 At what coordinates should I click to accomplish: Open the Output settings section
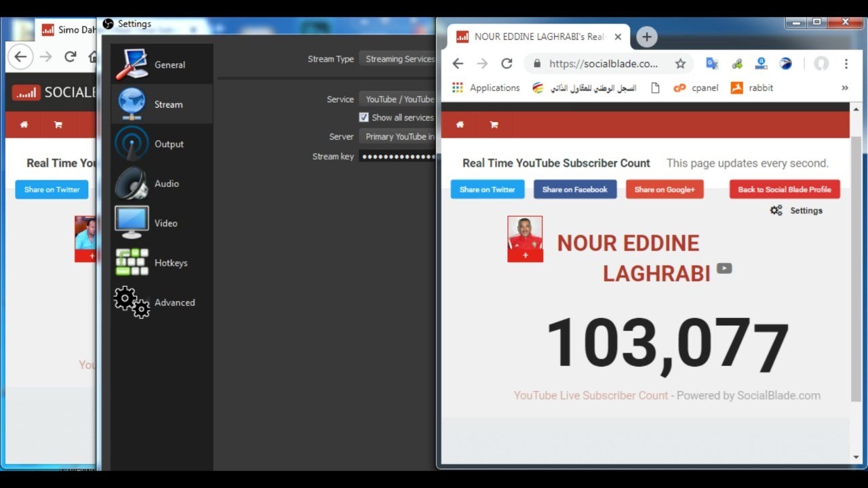(161, 144)
